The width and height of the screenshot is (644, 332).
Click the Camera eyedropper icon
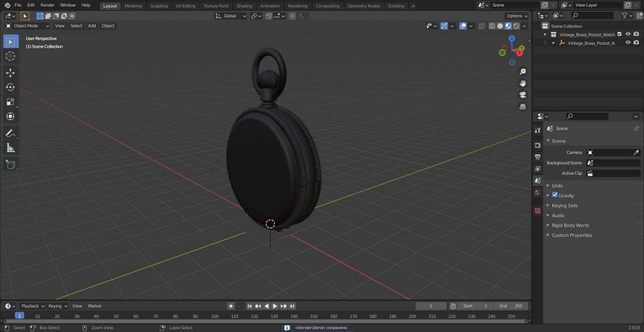[636, 153]
